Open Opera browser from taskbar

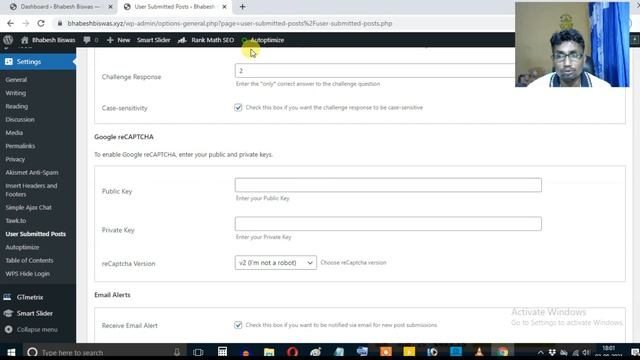click(x=292, y=351)
